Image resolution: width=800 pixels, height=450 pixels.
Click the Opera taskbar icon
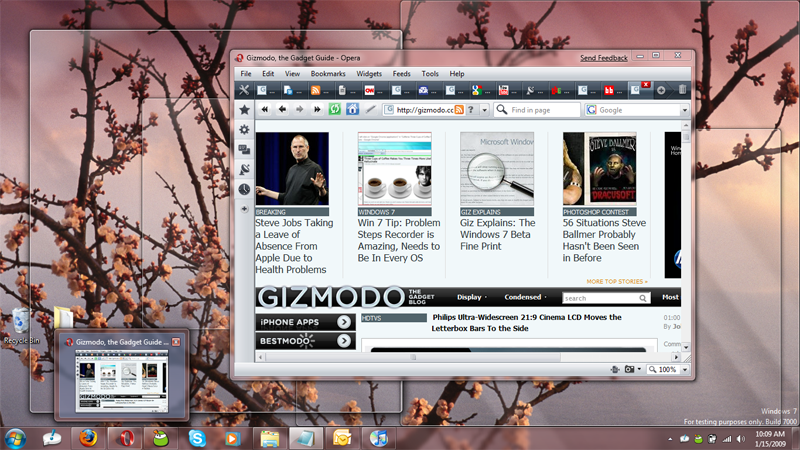click(127, 438)
